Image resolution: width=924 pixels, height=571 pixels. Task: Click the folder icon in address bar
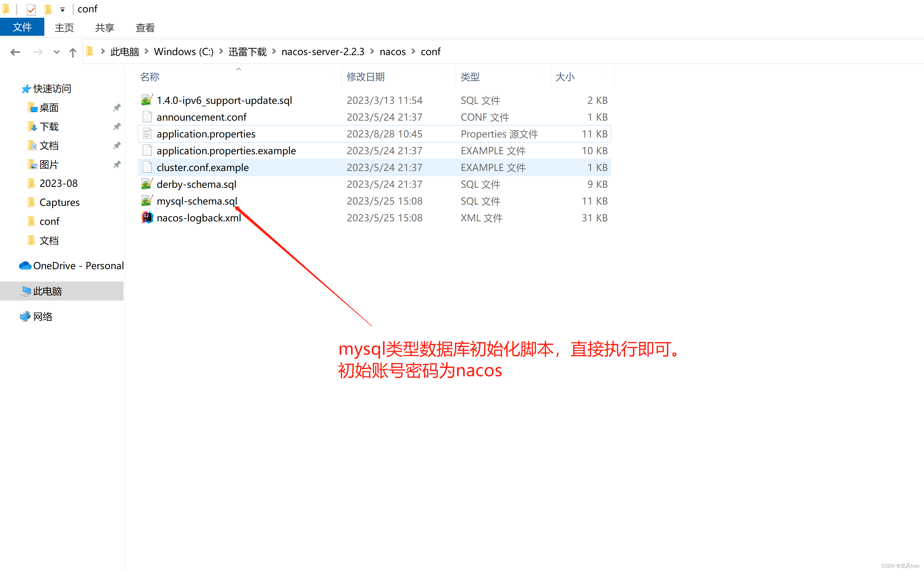pyautogui.click(x=90, y=51)
